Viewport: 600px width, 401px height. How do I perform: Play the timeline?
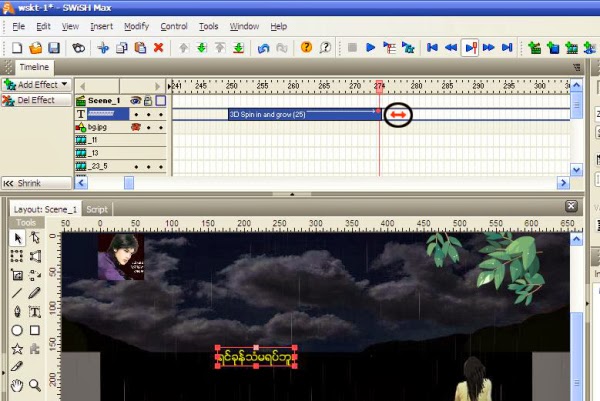pos(389,47)
